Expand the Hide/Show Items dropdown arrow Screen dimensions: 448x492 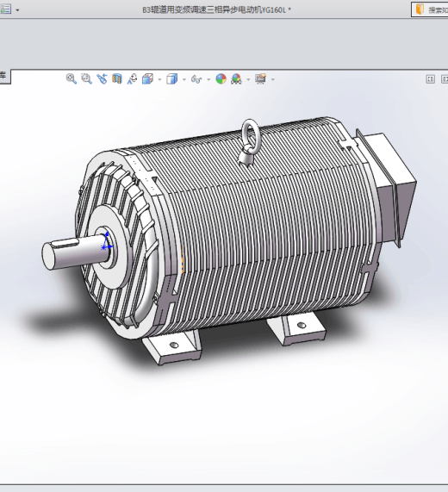208,79
